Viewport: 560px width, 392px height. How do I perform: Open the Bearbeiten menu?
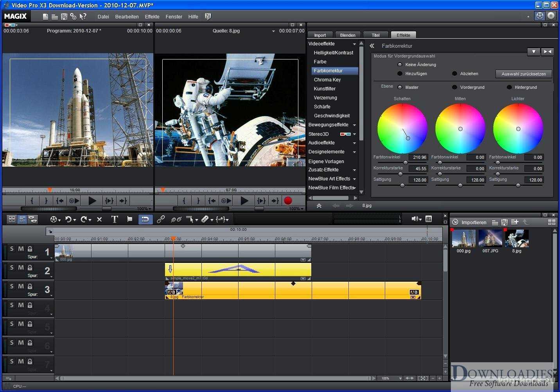tap(127, 17)
